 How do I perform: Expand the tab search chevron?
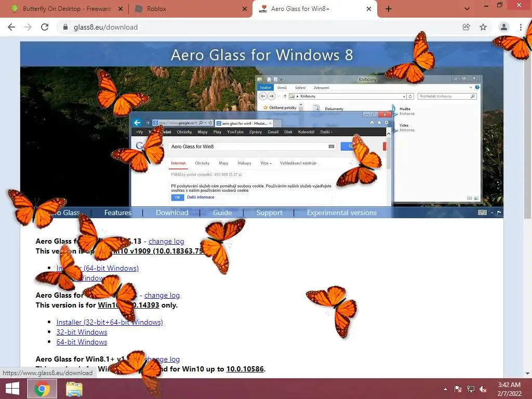pos(467,9)
